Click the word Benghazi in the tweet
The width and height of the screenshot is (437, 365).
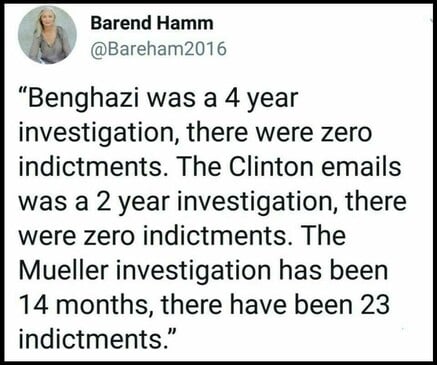pyautogui.click(x=84, y=100)
